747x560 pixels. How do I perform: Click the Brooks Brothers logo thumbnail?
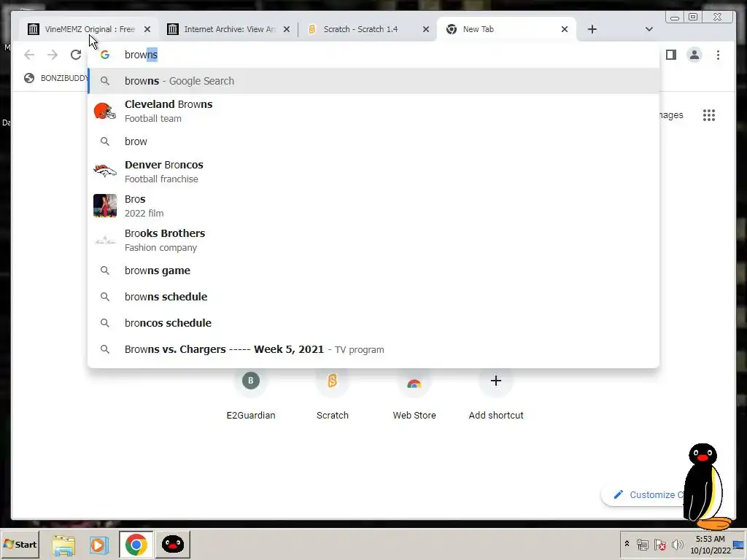(105, 240)
